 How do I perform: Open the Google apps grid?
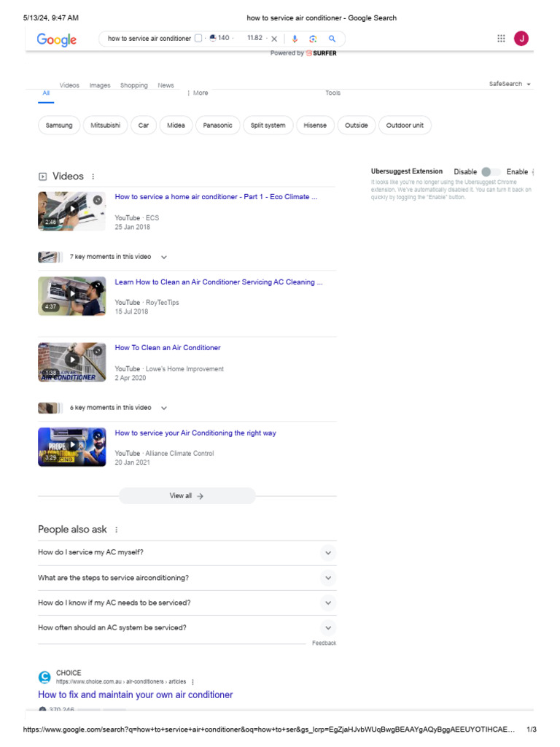pos(501,38)
